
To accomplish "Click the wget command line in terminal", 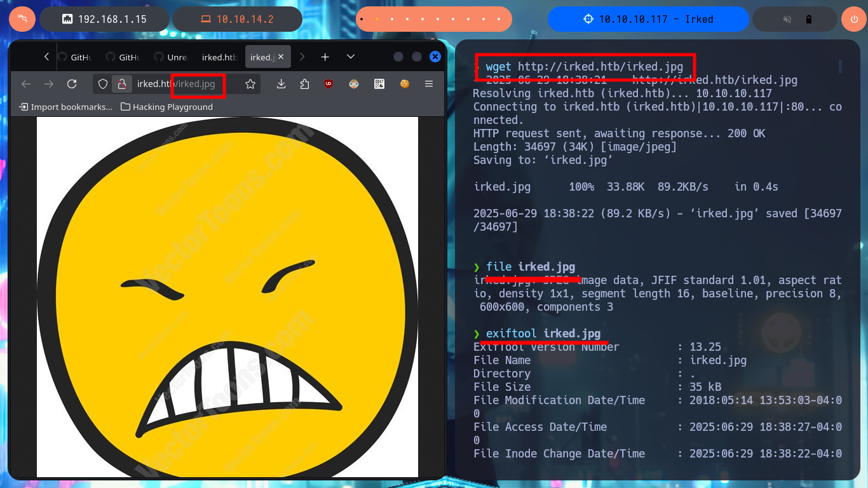I will (585, 67).
